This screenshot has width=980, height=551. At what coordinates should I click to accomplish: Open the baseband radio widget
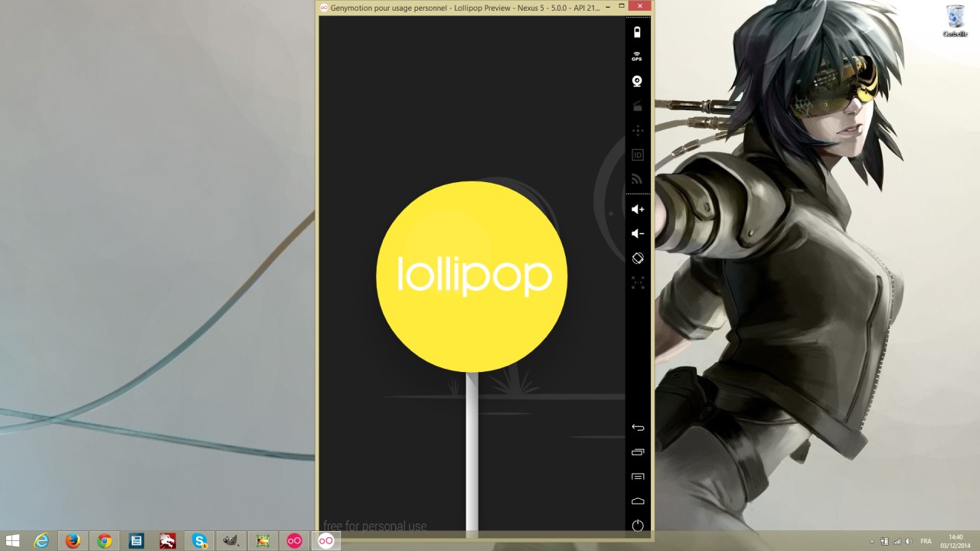coord(637,179)
